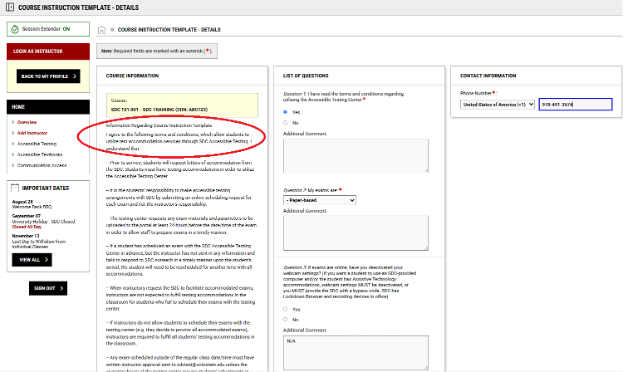Click the SDC 101.001 course name text
This screenshot has height=372, width=624.
tap(160, 109)
